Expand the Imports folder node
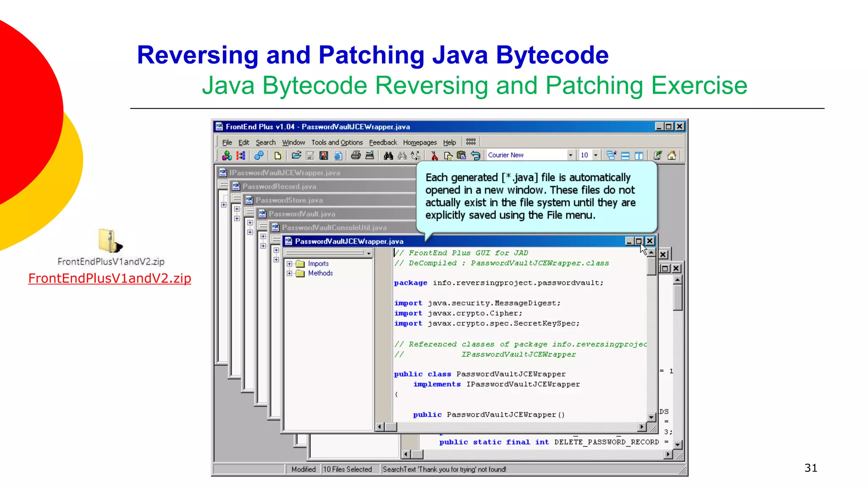The width and height of the screenshot is (868, 488). coord(289,264)
